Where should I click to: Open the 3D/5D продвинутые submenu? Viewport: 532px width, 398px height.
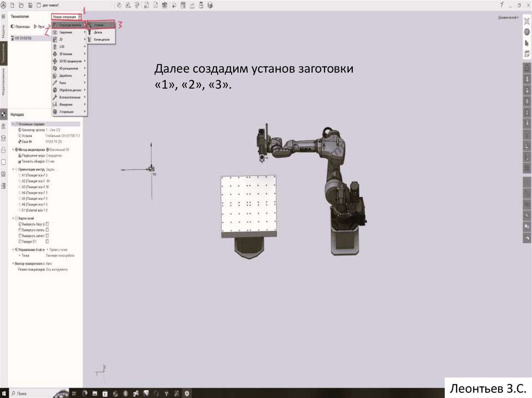pos(69,61)
